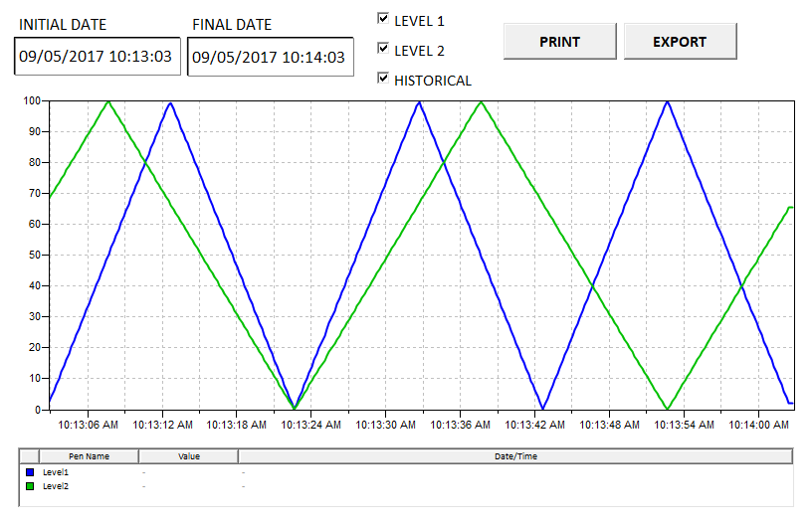812x527 pixels.
Task: Click the blue Level1 legend color swatch
Action: [30, 472]
